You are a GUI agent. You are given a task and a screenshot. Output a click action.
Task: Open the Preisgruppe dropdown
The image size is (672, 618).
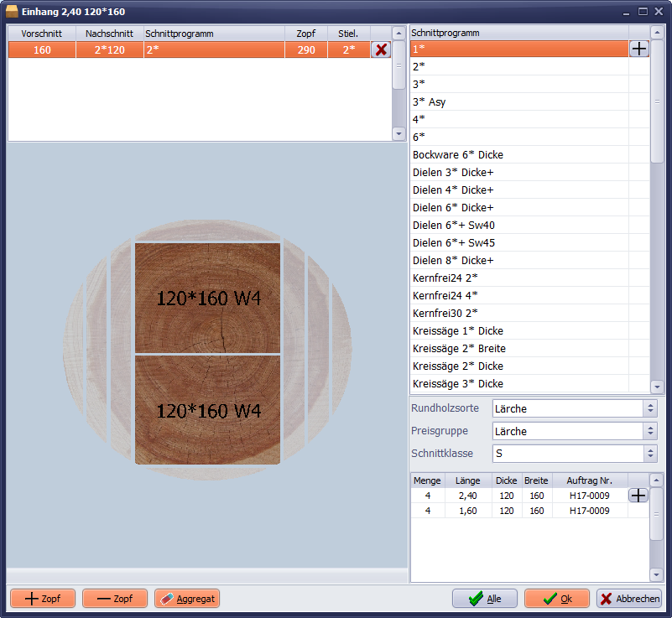click(x=650, y=431)
